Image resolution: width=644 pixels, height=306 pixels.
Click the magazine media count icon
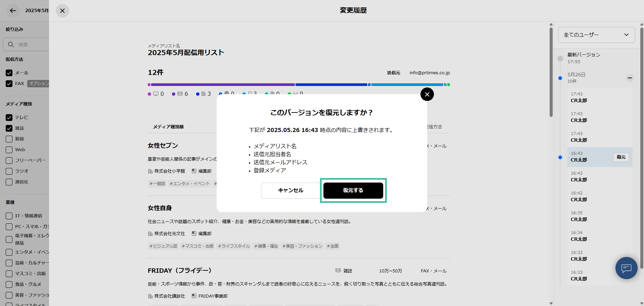pos(180,94)
